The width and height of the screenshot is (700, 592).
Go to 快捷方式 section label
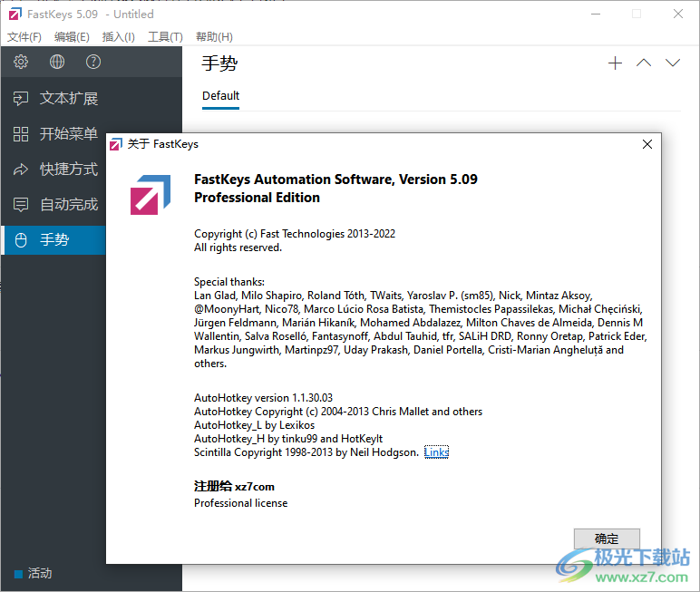[x=69, y=170]
